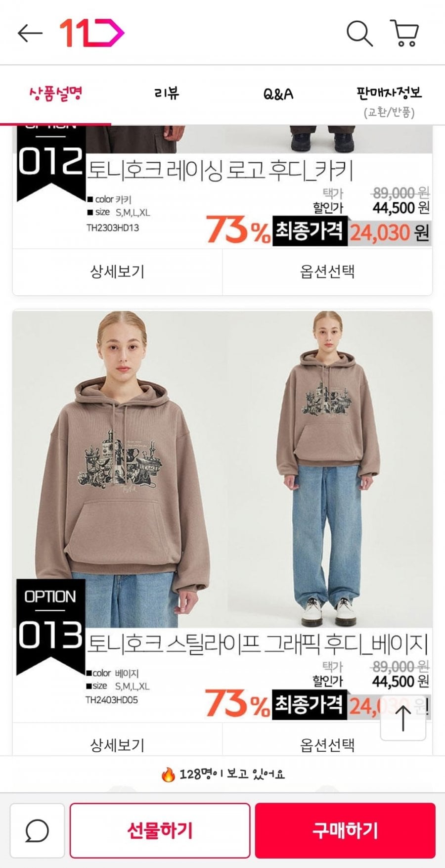
Task: Tap the 선물하기 button
Action: [x=160, y=830]
